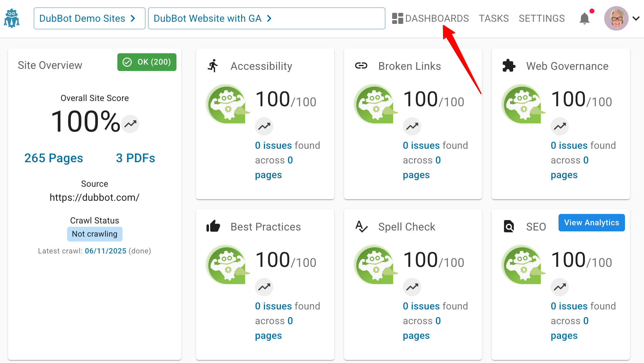Open notifications via the bell icon
644x363 pixels.
click(585, 18)
